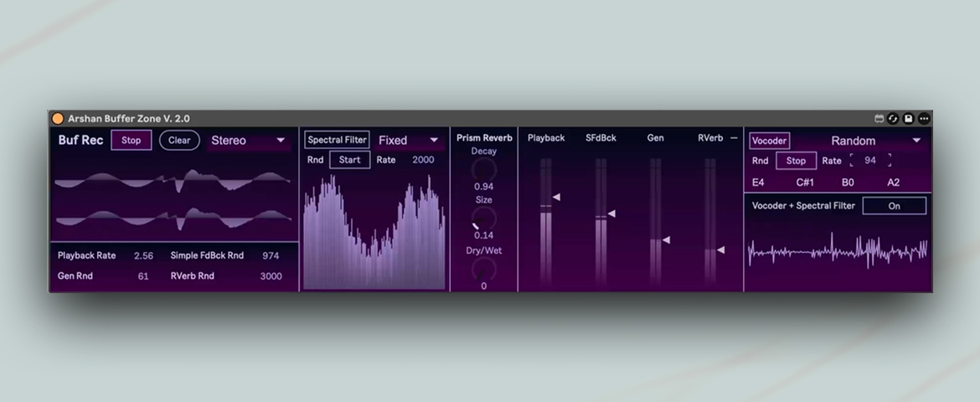Click the RVerb Rnd value 3000
The width and height of the screenshot is (980, 402).
(271, 276)
